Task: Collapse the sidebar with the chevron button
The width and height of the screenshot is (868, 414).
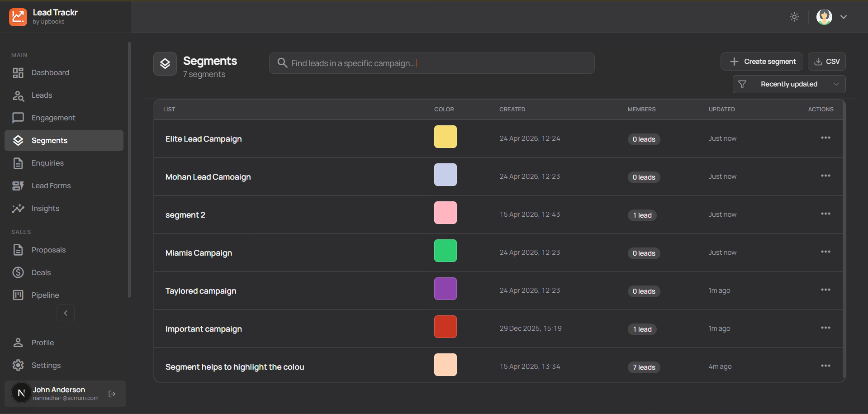Action: pos(66,313)
